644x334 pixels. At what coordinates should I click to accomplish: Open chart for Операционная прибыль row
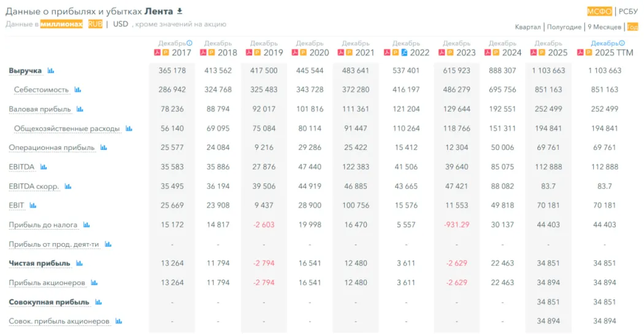pos(104,148)
